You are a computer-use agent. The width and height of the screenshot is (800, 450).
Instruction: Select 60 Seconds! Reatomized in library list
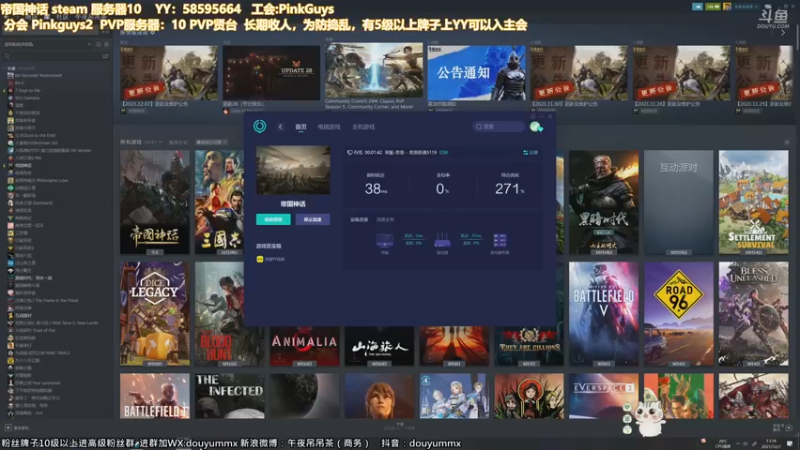coord(38,76)
